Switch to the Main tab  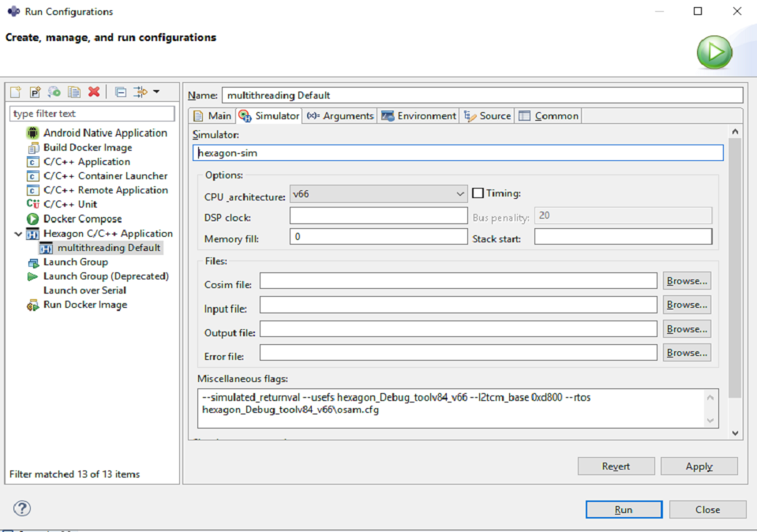212,116
